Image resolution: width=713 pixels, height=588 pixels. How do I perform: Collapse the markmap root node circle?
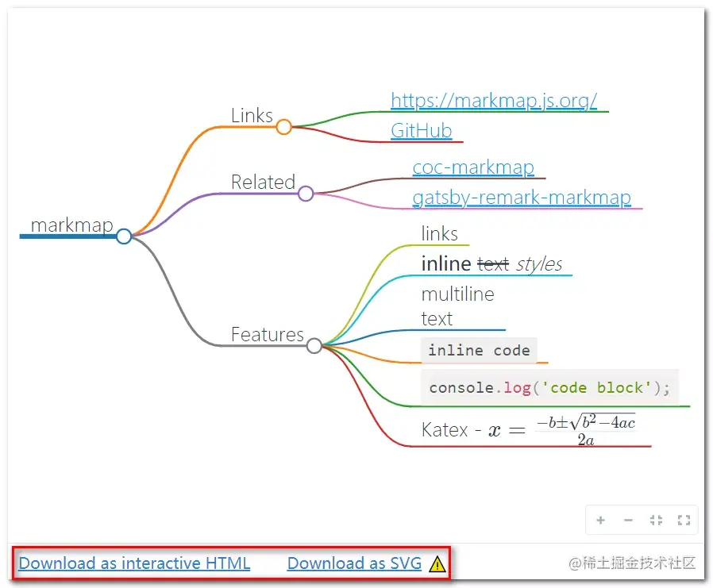(x=124, y=236)
